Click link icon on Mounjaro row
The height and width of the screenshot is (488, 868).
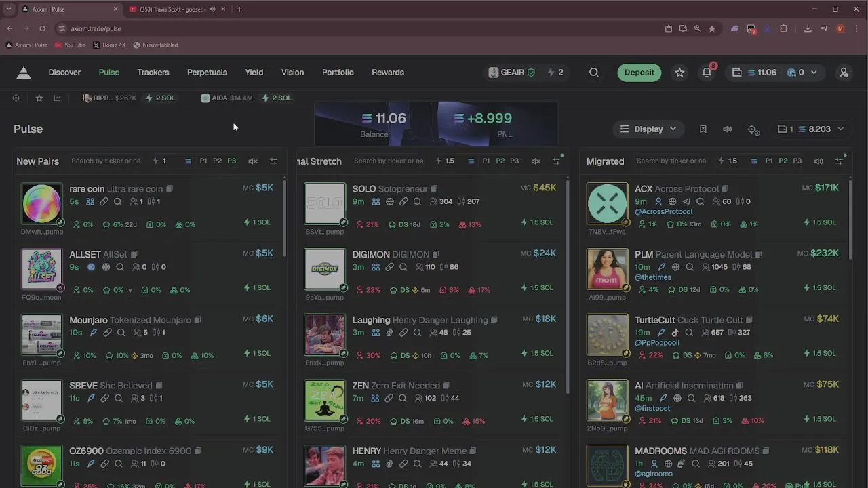tap(107, 333)
